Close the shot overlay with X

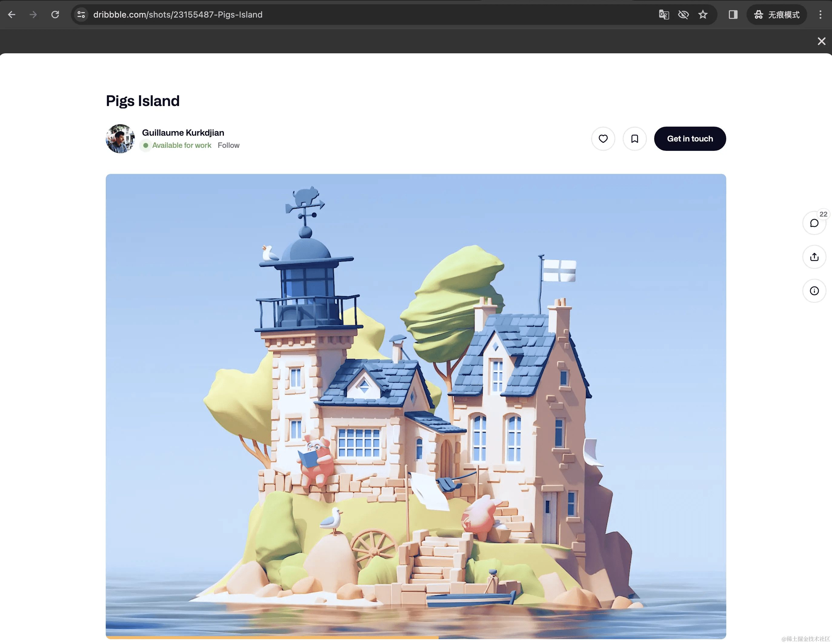click(821, 41)
